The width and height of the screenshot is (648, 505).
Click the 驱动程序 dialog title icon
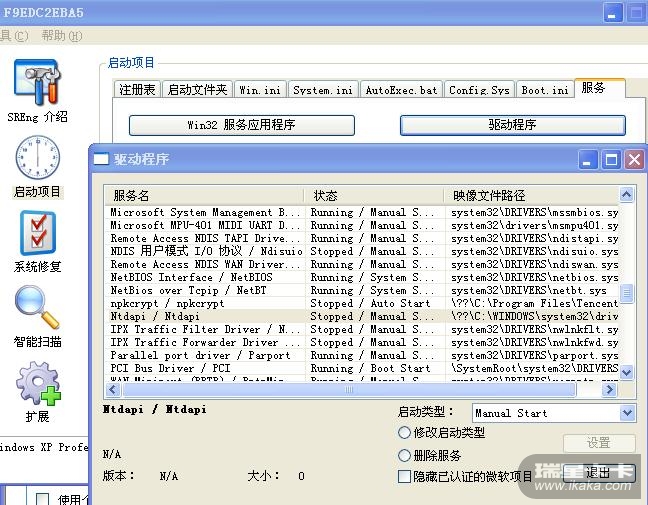pos(101,159)
